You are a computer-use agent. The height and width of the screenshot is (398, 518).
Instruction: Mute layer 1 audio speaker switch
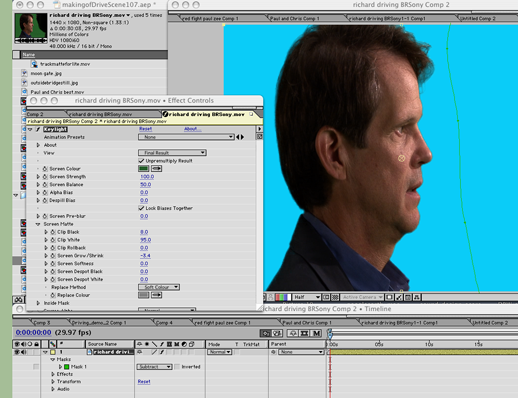click(x=23, y=352)
